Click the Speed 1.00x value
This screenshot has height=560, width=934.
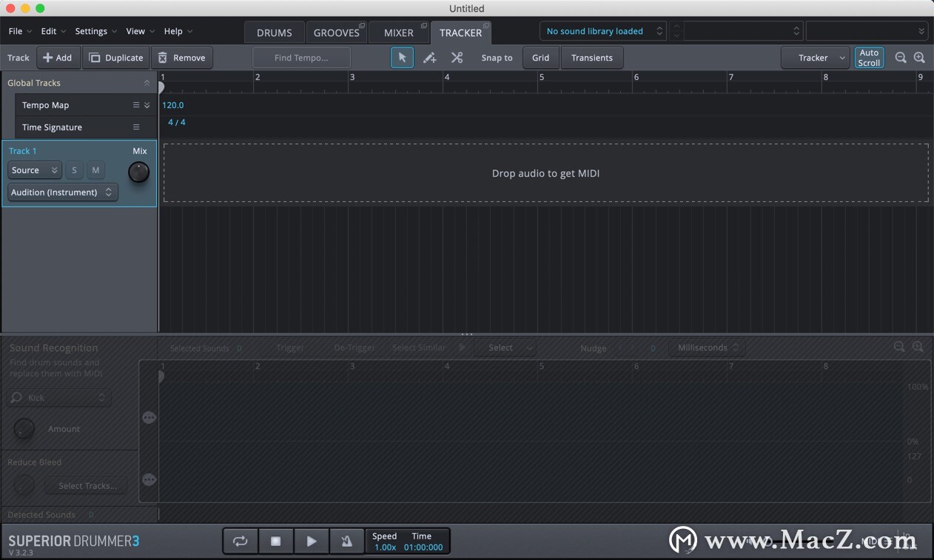point(385,547)
